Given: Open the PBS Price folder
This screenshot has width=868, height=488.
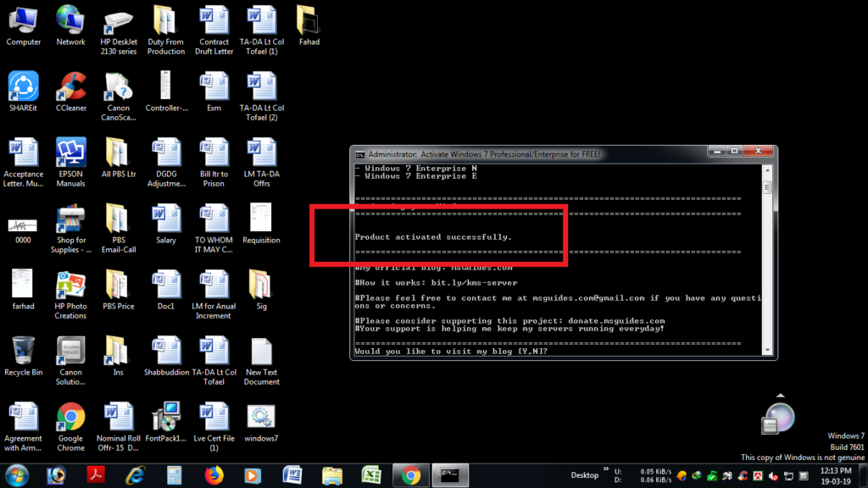Looking at the screenshot, I should [119, 291].
